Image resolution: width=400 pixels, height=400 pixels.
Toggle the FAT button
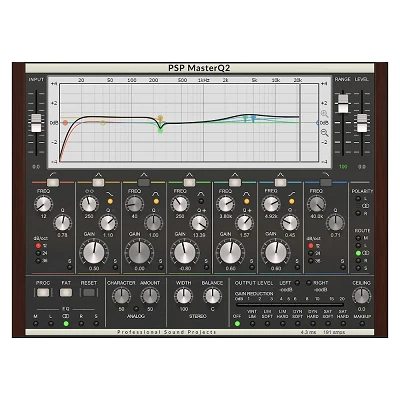[66, 293]
